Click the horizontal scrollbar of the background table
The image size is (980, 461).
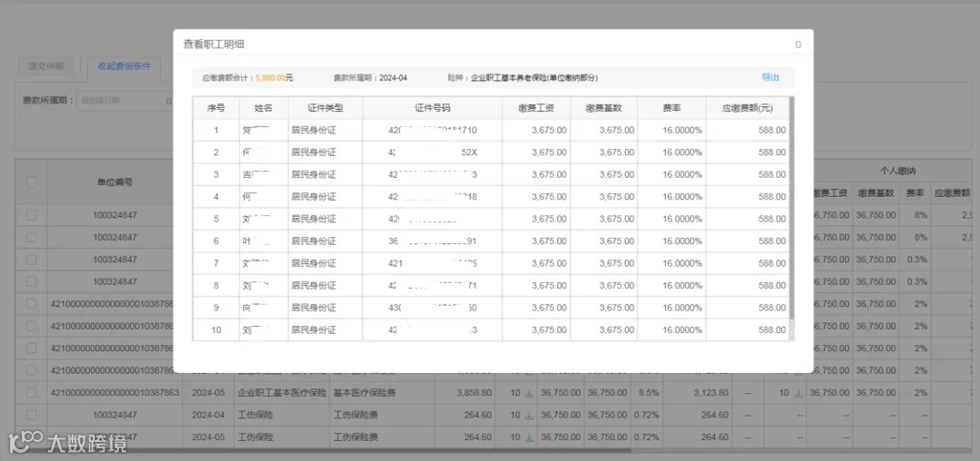pyautogui.click(x=325, y=448)
